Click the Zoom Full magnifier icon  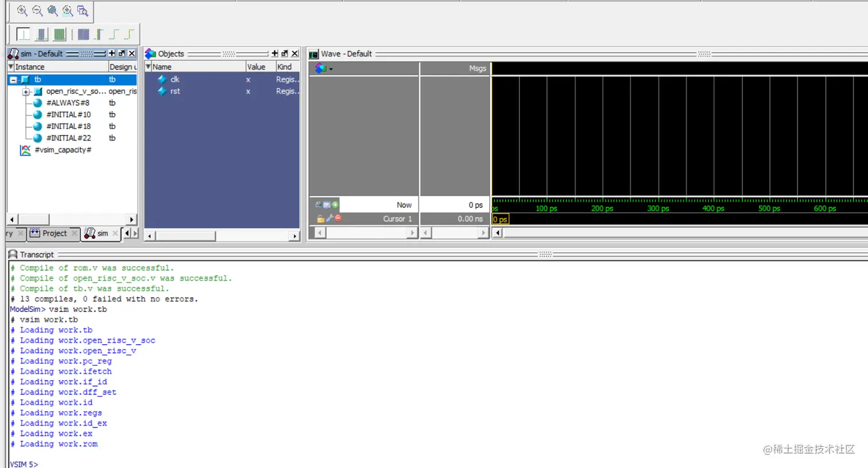click(x=52, y=10)
